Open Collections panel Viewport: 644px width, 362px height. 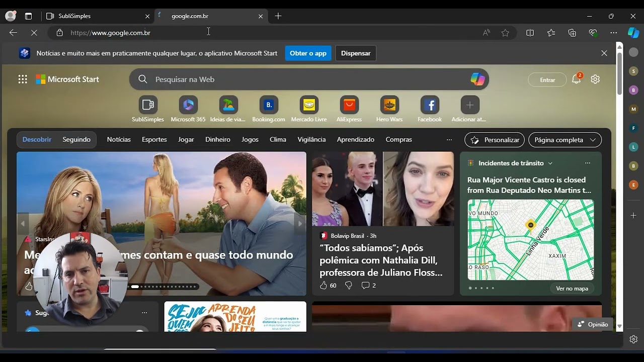tap(572, 33)
